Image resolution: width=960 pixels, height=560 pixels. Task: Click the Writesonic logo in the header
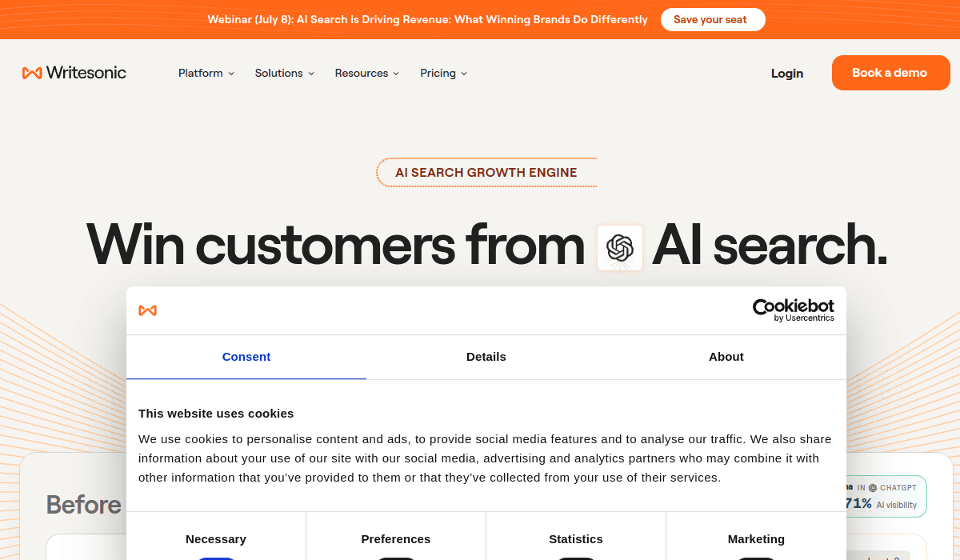coord(74,73)
